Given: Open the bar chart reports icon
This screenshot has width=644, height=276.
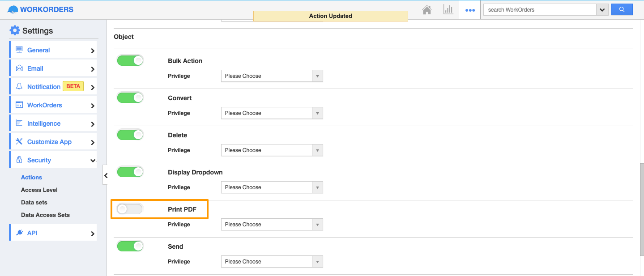Looking at the screenshot, I should point(448,9).
